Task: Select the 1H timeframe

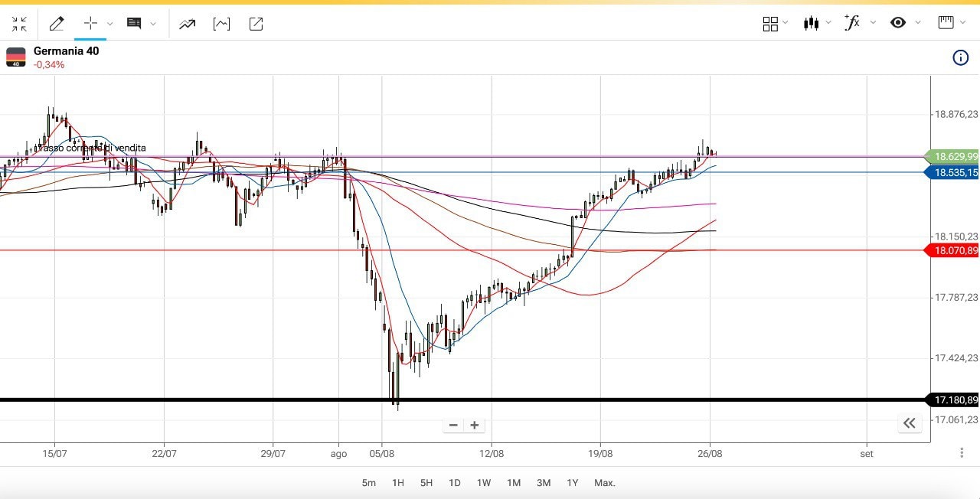Action: (398, 483)
